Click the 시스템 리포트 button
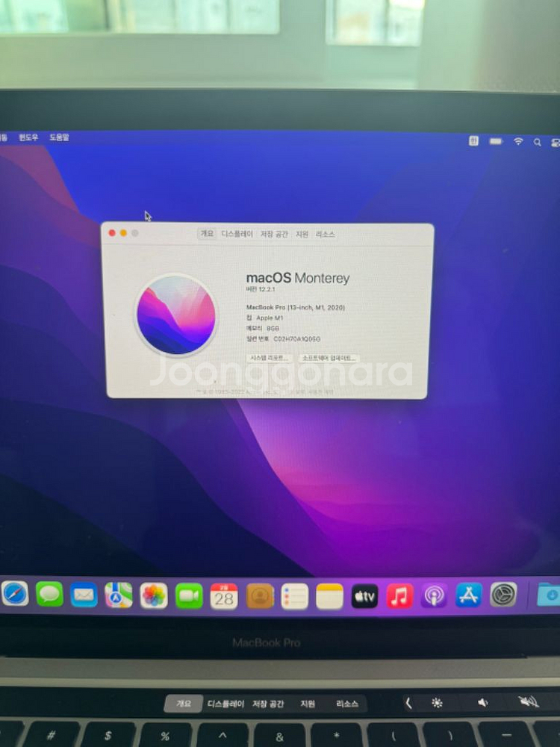The image size is (560, 747). click(x=270, y=359)
